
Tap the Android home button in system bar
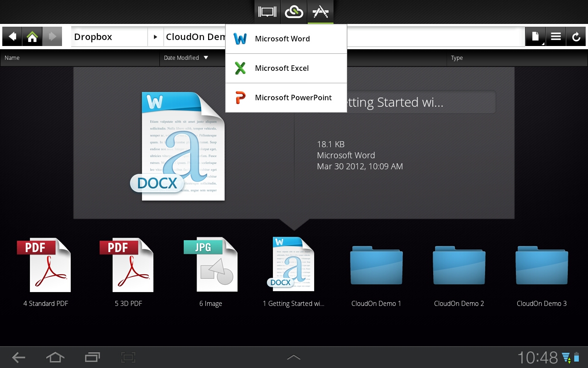point(55,357)
